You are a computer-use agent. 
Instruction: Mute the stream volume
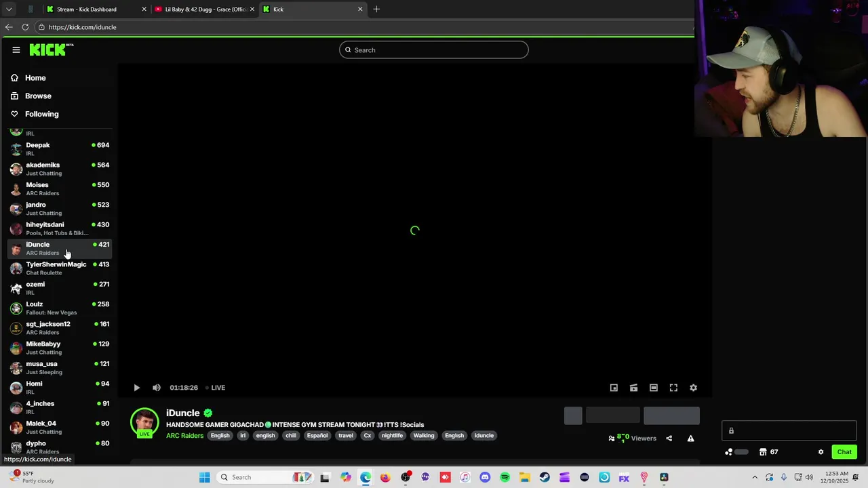coord(157,388)
